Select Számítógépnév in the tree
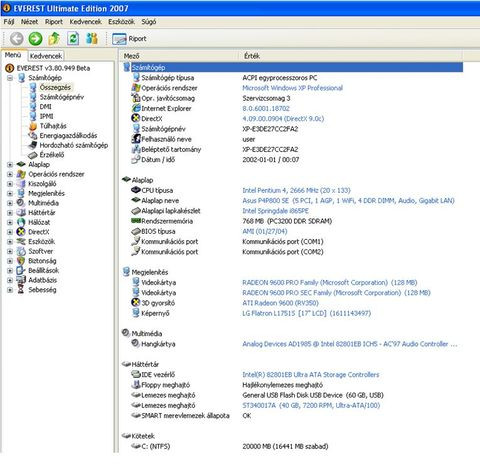 [62, 97]
